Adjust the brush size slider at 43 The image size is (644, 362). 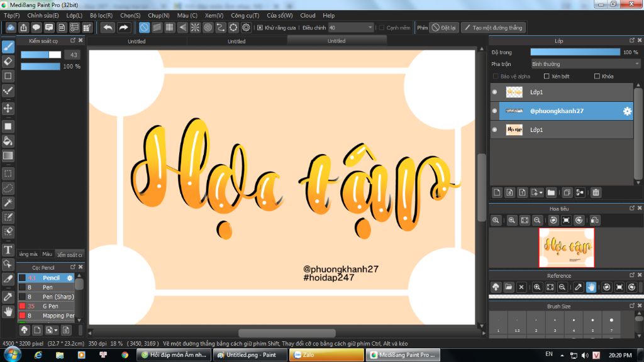click(41, 55)
